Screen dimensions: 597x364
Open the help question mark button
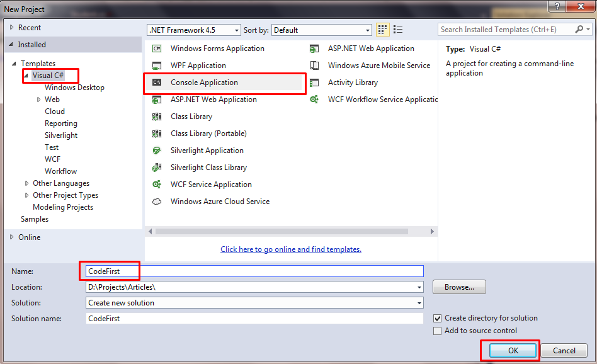[x=557, y=6]
